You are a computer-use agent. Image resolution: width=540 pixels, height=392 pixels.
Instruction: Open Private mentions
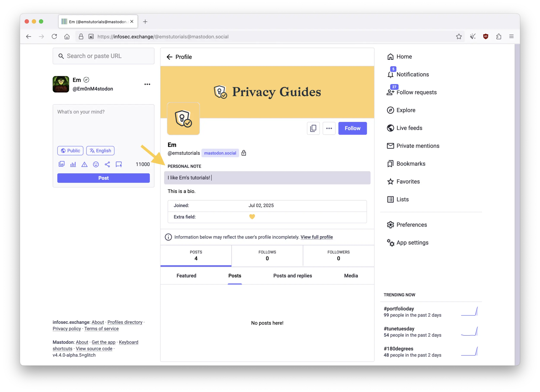(x=418, y=146)
